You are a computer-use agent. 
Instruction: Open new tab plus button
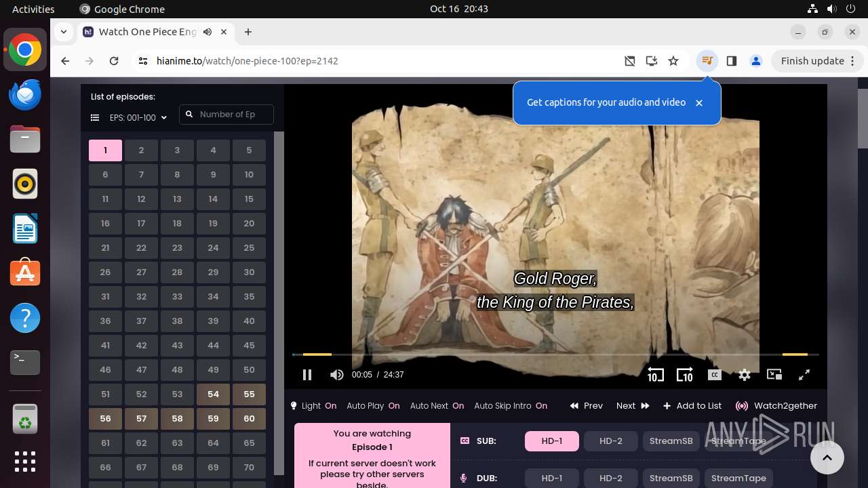(x=248, y=32)
